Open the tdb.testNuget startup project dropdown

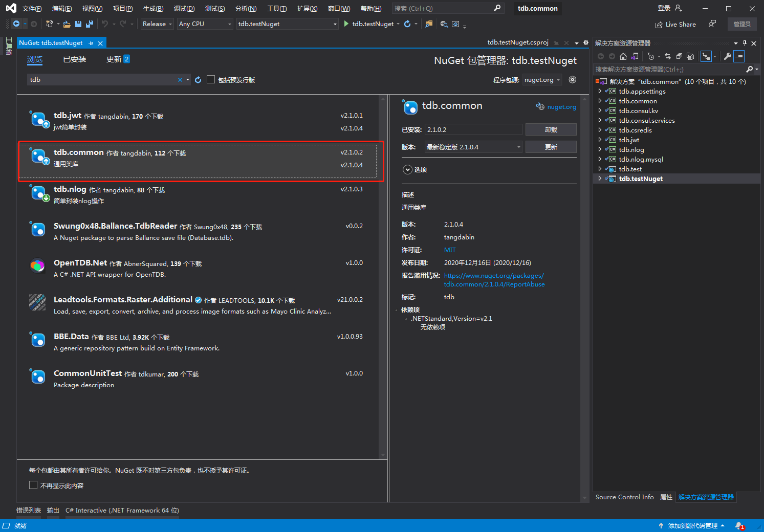pos(288,24)
